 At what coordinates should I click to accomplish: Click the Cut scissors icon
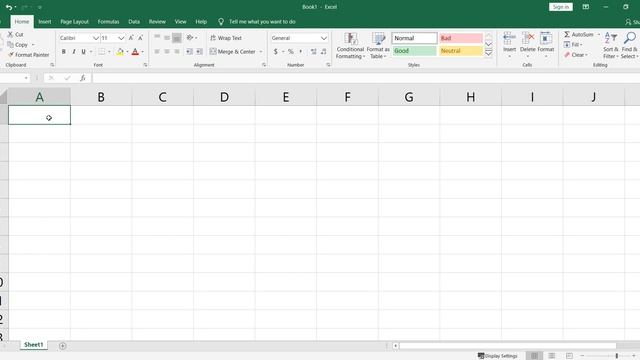point(10,34)
